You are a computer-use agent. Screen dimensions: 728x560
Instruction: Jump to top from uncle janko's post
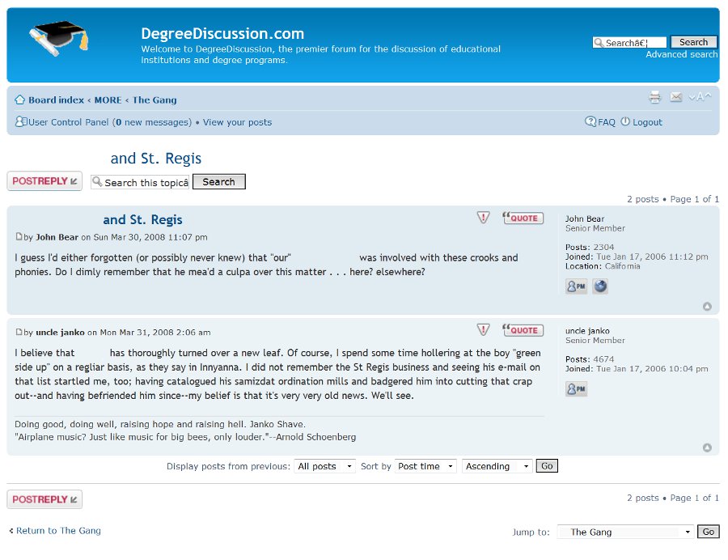coord(707,448)
